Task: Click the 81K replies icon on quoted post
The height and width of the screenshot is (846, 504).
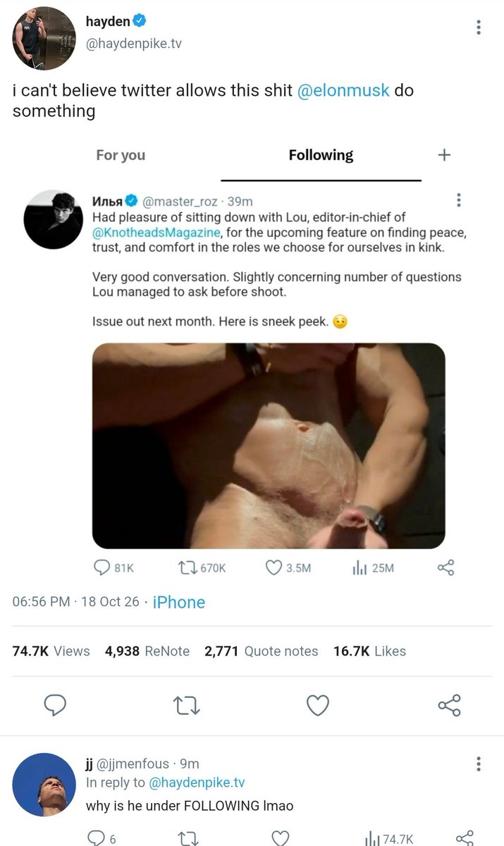Action: click(x=103, y=568)
